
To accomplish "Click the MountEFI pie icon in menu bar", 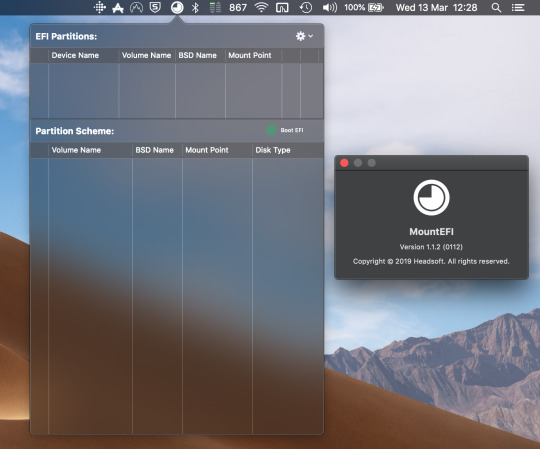I will click(177, 8).
